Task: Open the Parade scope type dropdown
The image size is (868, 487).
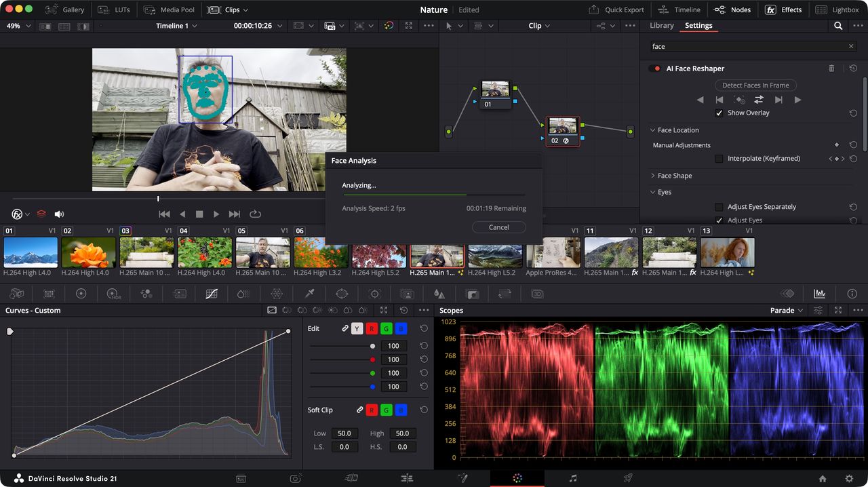Action: (x=787, y=310)
